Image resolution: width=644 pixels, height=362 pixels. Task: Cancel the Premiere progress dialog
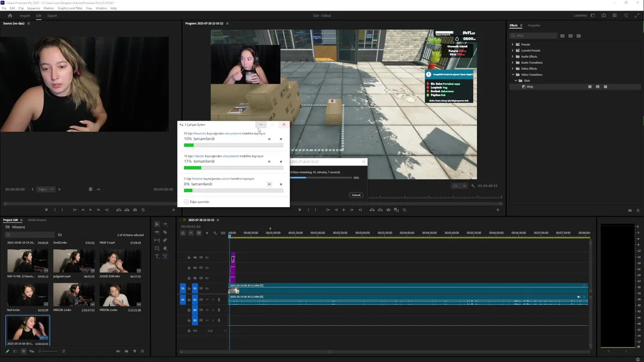(x=356, y=195)
